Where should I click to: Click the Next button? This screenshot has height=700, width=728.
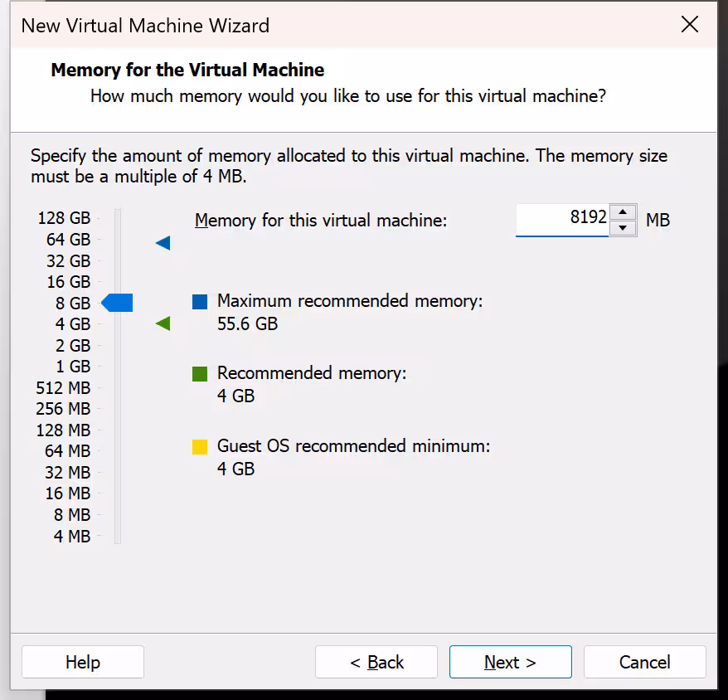[510, 662]
